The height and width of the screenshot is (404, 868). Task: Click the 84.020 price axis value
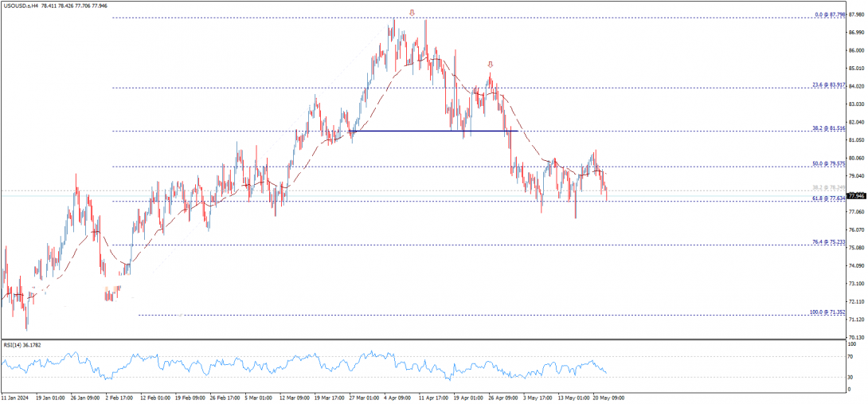(x=856, y=86)
